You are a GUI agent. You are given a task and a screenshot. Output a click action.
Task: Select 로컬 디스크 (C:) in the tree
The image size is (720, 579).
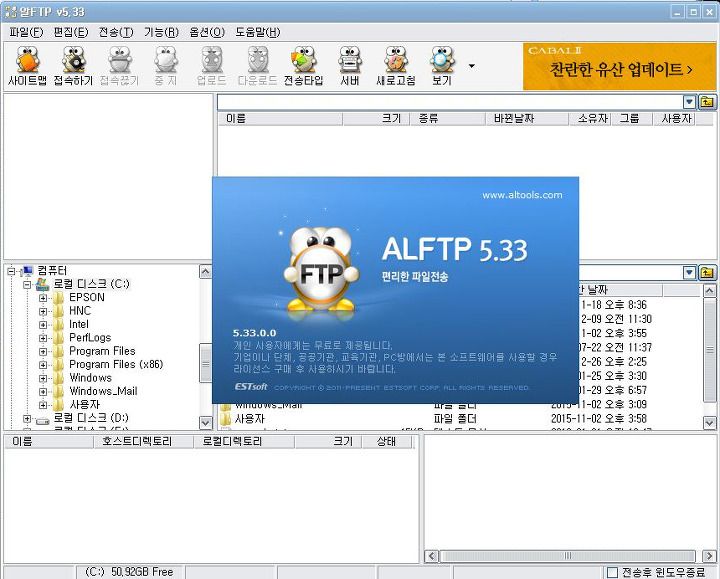91,284
